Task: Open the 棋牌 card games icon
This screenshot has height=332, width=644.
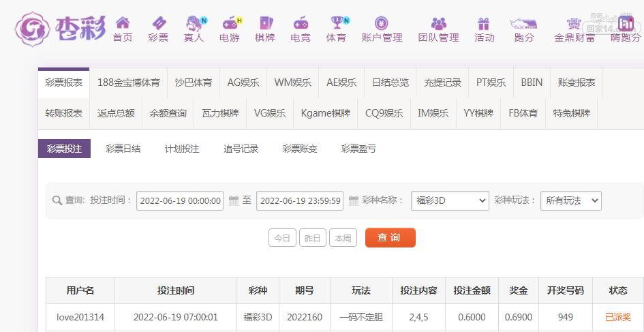Action: pyautogui.click(x=265, y=24)
